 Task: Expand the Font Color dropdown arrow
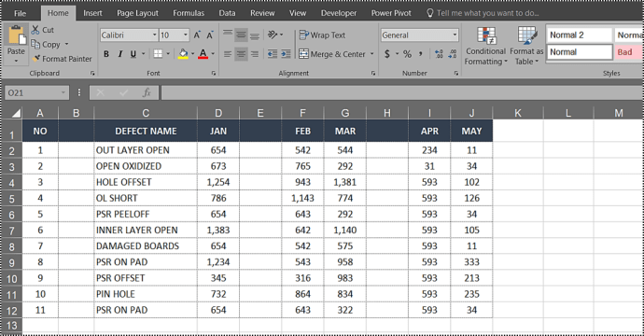tap(213, 54)
